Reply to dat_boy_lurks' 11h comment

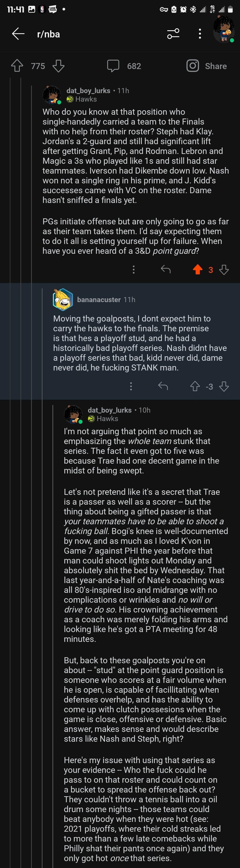coord(165,269)
